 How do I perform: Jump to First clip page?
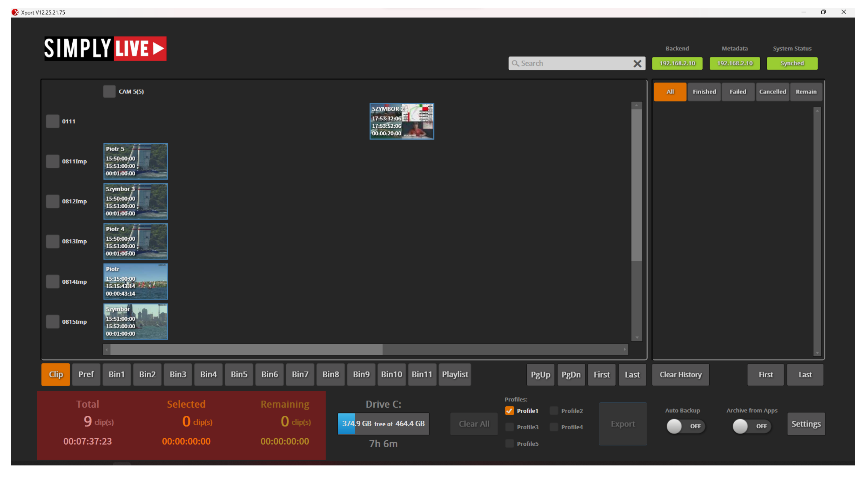pos(601,375)
